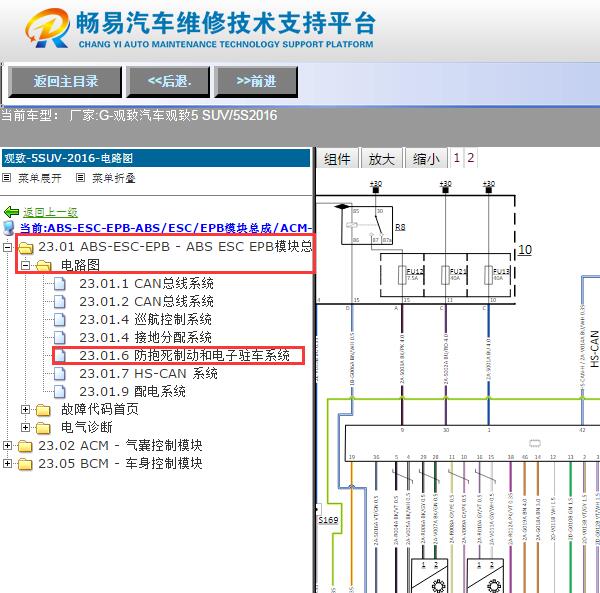The image size is (600, 593).
Task: Open 23.01.9 配电系统 diagram
Action: coord(132,391)
